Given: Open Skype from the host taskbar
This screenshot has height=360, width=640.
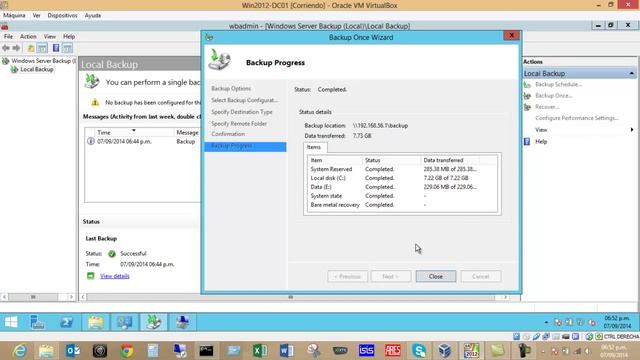Looking at the screenshot, I should [x=419, y=351].
